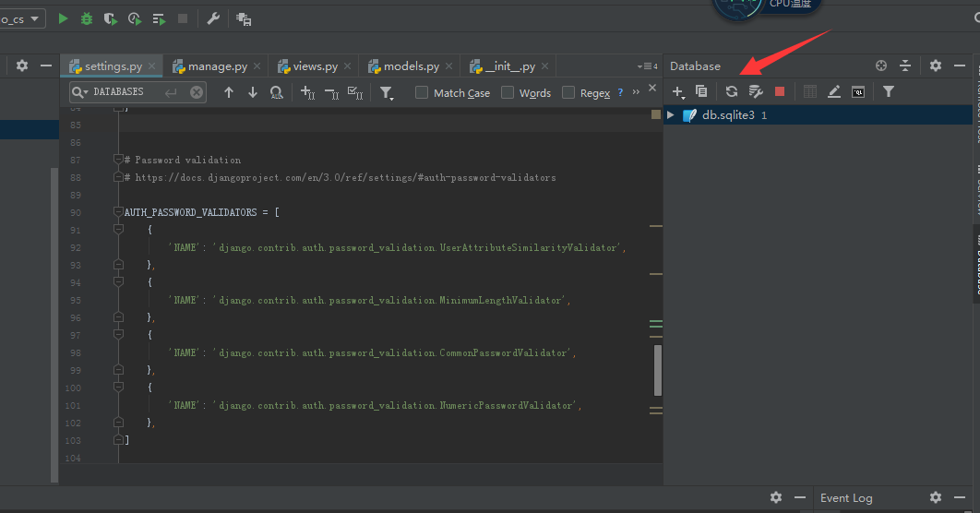Click line containing CommonPasswordValidator
Viewport: 980px width, 513px height.
tap(373, 353)
